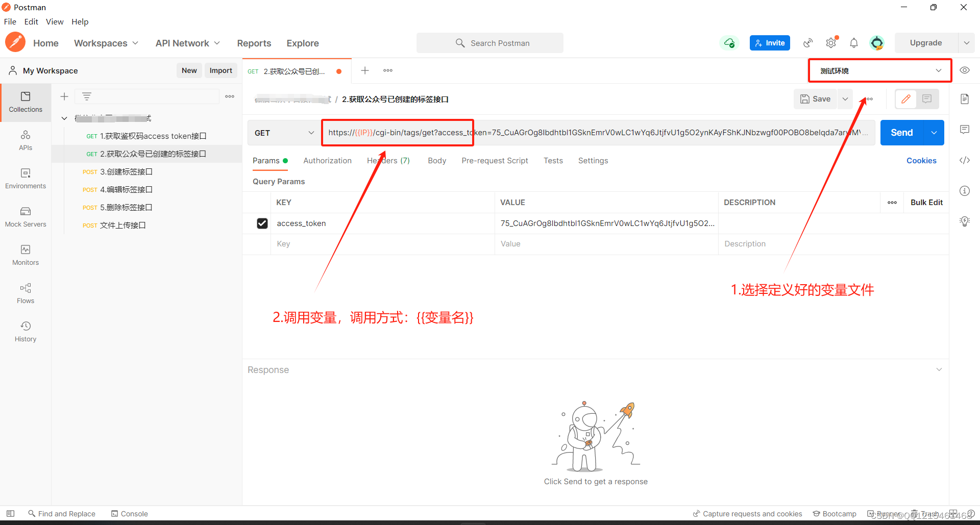
Task: Open environment quick look eye icon
Action: click(x=965, y=70)
